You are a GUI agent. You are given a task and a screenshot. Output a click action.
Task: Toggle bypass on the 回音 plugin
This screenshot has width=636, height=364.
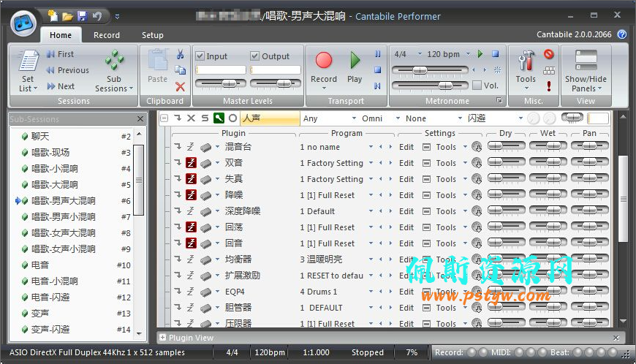(191, 243)
